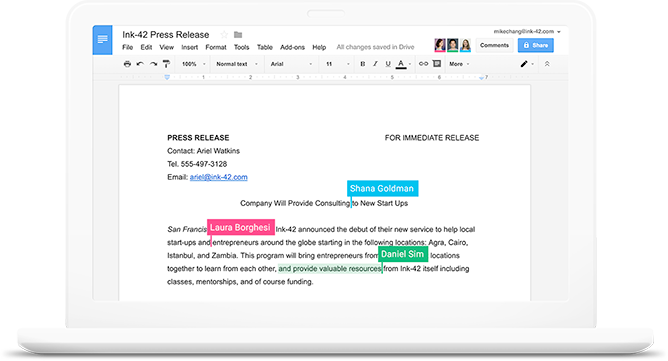
Task: Click the insert comment icon
Action: (437, 64)
